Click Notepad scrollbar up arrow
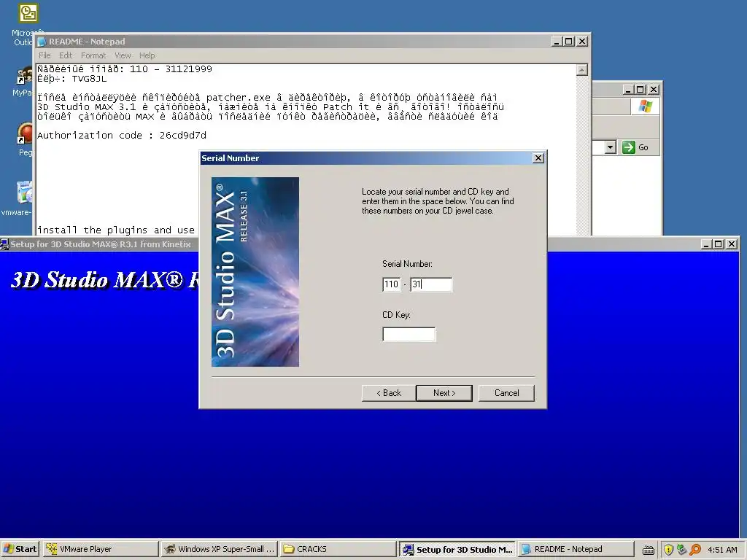The image size is (747, 560). coord(581,70)
